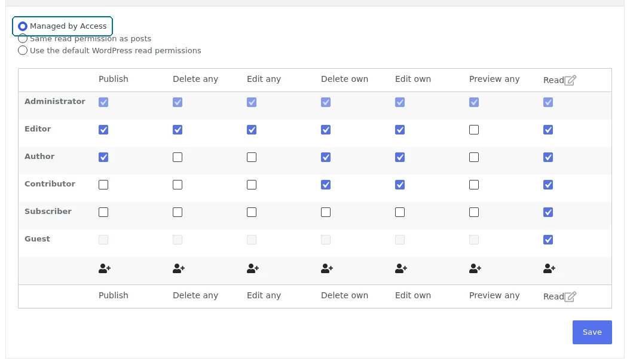Screen dimensions: 630x364
Task: Click edit icon beside Read in footer
Action: (x=570, y=296)
